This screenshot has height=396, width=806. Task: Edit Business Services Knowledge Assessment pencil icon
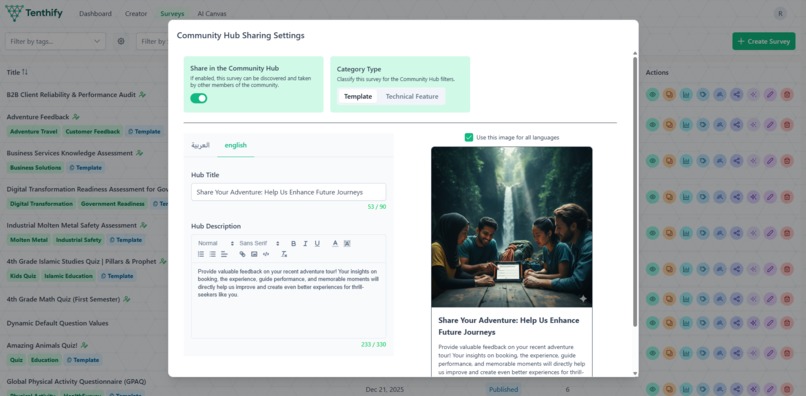[x=770, y=160]
